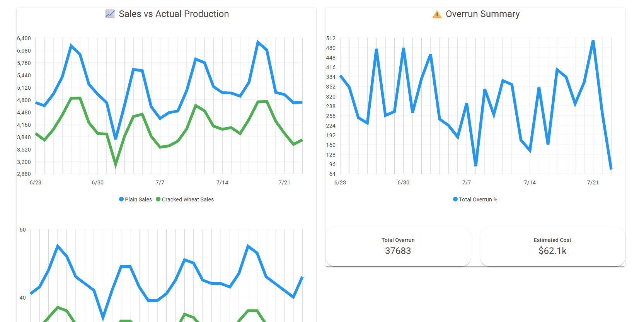Click the 7/7 axis label on the sales chart
Image resolution: width=644 pixels, height=322 pixels.
click(x=160, y=182)
